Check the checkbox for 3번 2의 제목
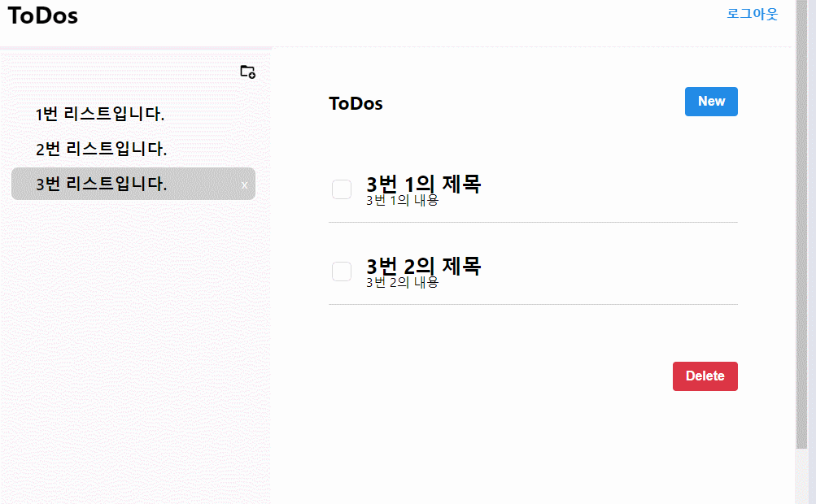The height and width of the screenshot is (504, 816). (x=341, y=272)
